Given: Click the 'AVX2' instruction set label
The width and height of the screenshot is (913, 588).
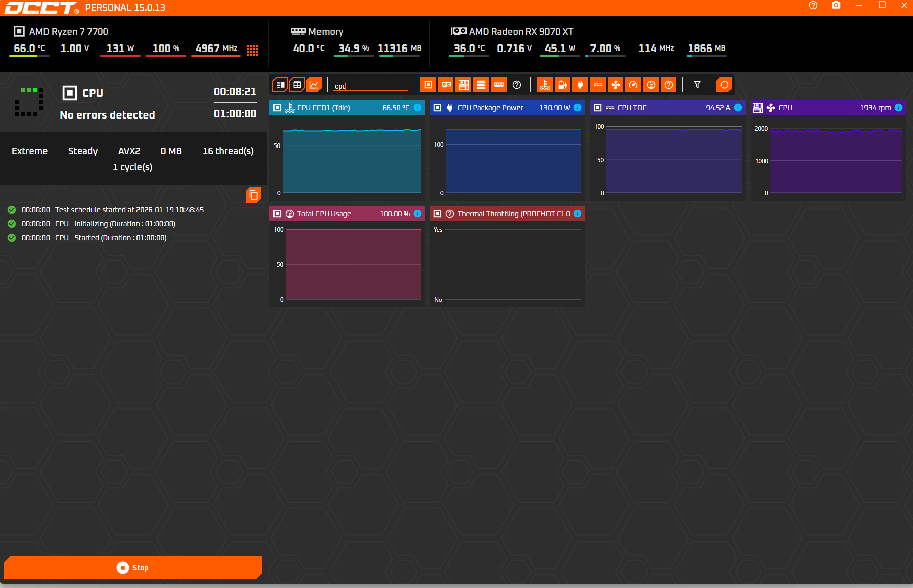Looking at the screenshot, I should coord(129,151).
